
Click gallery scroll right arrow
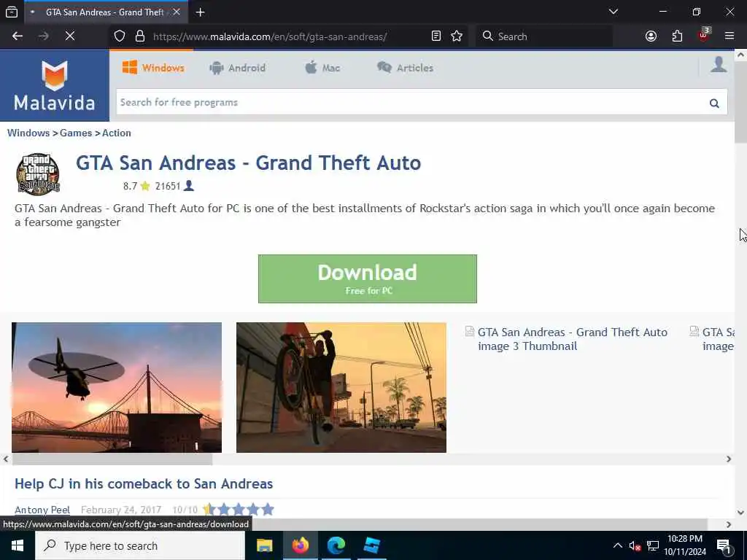tap(729, 459)
